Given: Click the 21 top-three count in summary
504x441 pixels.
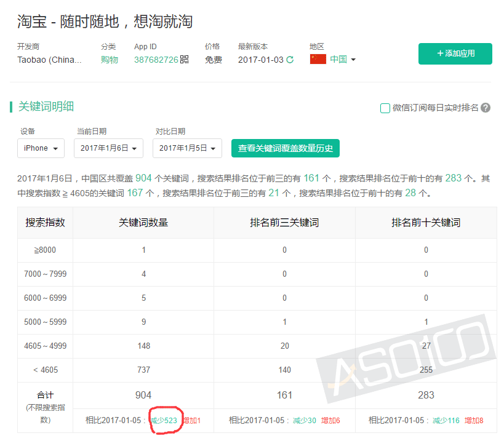Looking at the screenshot, I should (x=274, y=193).
